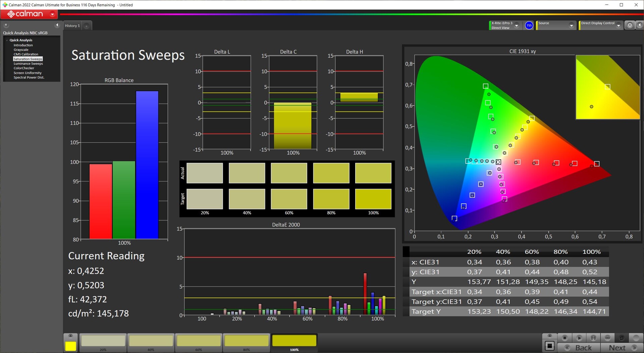The height and width of the screenshot is (353, 644).
Task: Click the stop measurement icon
Action: click(565, 338)
